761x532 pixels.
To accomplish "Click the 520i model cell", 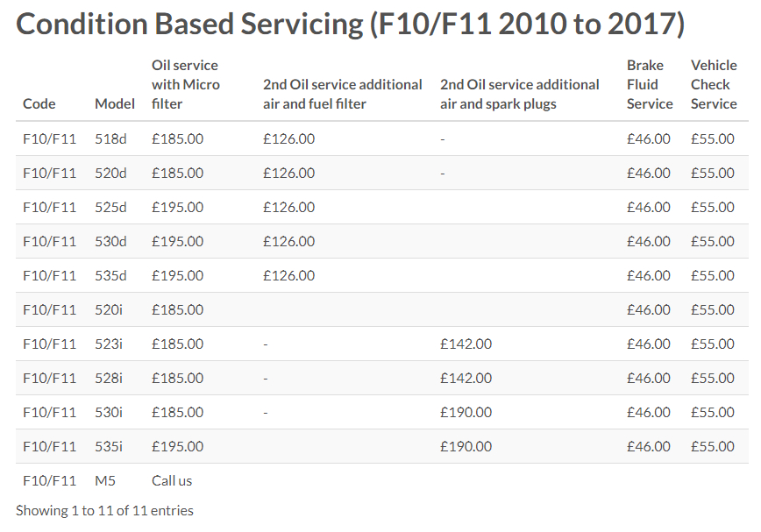I will click(x=109, y=309).
